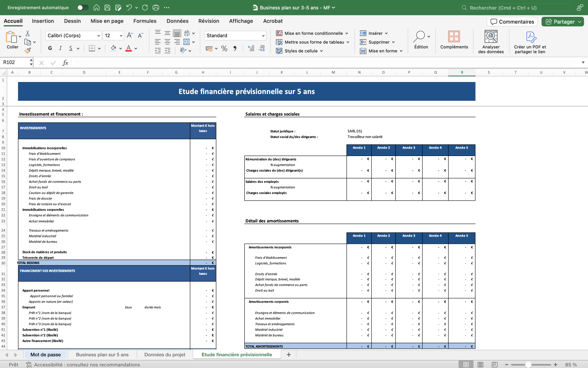Screen dimensions: 588x368
Task: Open the font name Calibri dropdown
Action: click(x=98, y=36)
